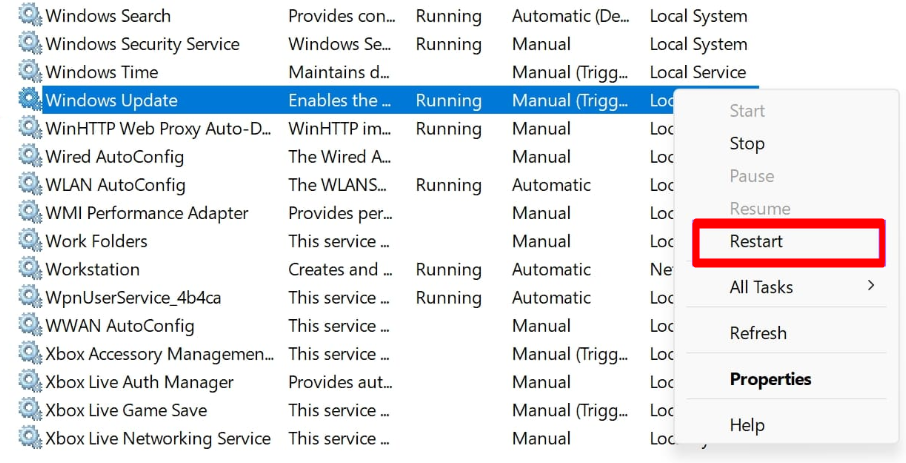The width and height of the screenshot is (906, 463).
Task: Select the Windows Time service name
Action: click(x=102, y=72)
